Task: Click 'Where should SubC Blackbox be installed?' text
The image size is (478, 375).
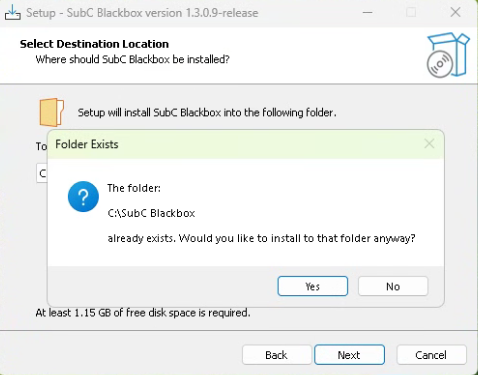Action: click(133, 59)
